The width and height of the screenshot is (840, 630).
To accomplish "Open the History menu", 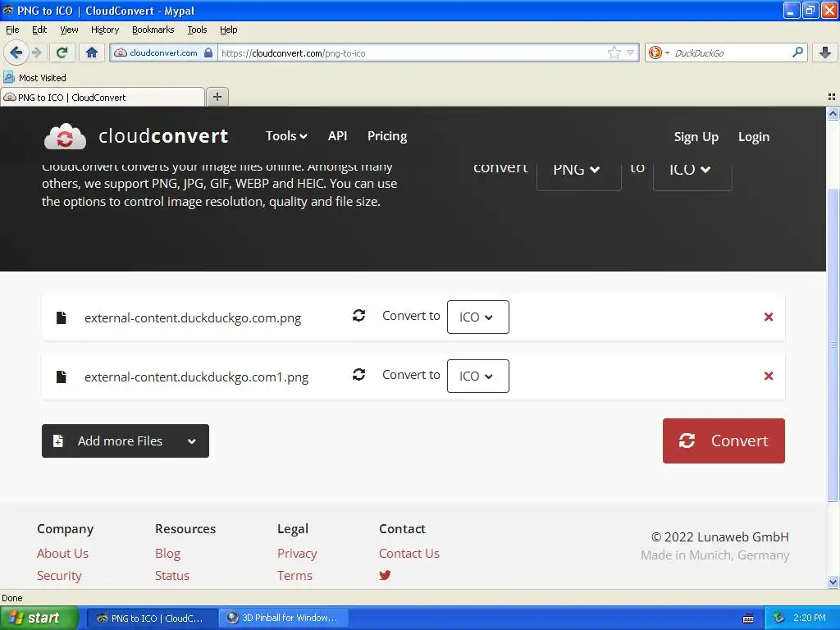I will [x=104, y=30].
